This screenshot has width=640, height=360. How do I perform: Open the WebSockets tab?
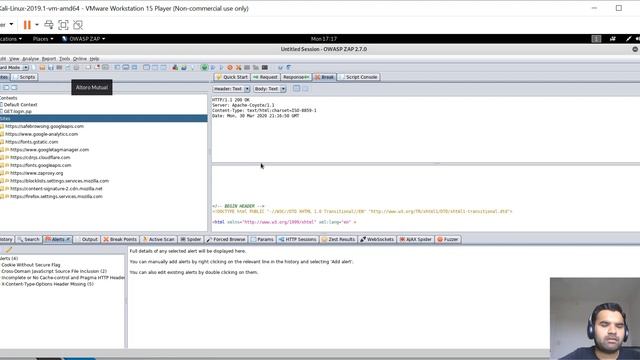pos(377,239)
